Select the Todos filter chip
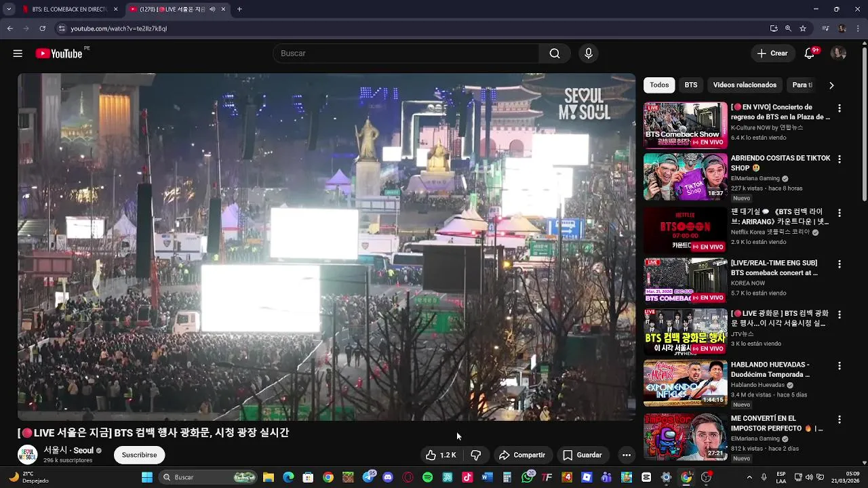Image resolution: width=868 pixels, height=488 pixels. (x=659, y=85)
